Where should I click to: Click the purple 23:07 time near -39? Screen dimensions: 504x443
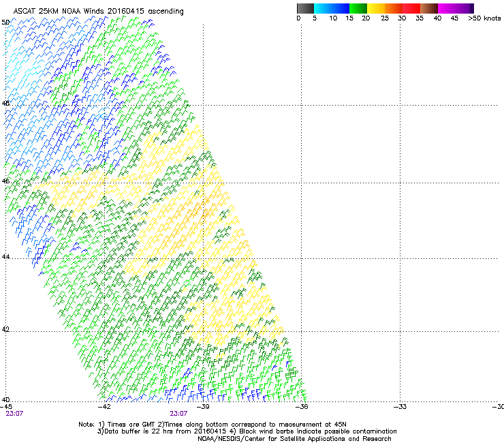[x=178, y=414]
